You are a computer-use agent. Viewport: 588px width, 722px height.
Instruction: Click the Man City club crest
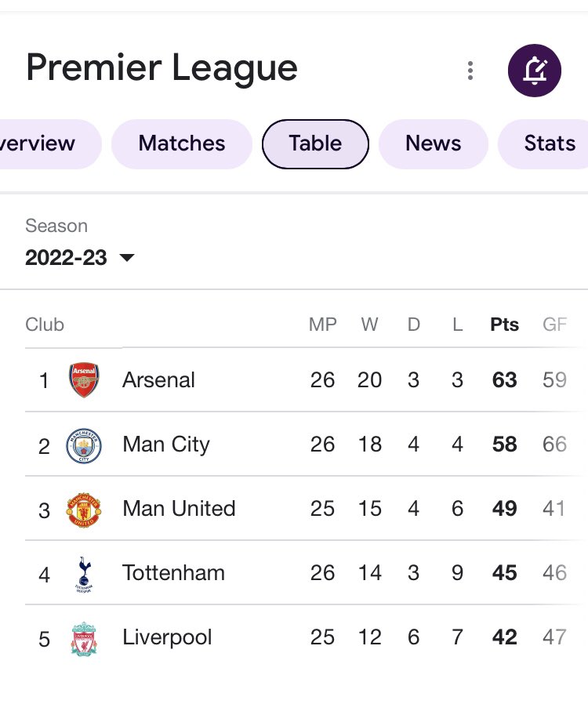[84, 444]
